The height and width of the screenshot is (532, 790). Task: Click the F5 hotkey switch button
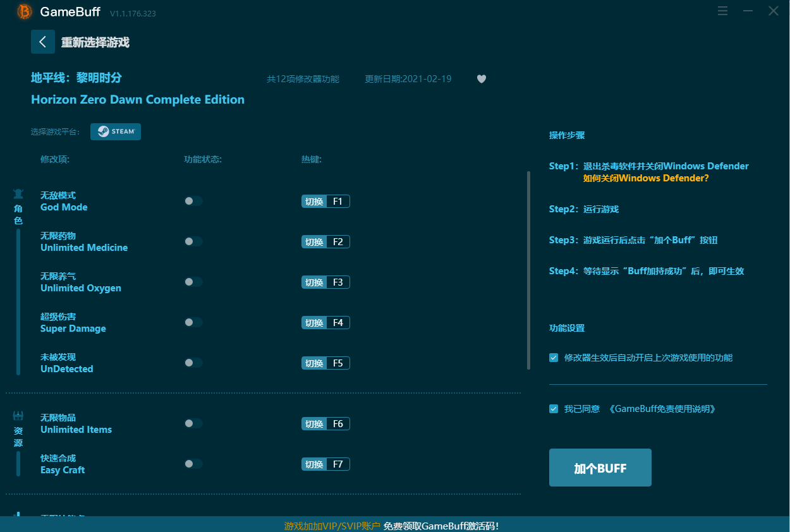pyautogui.click(x=325, y=363)
